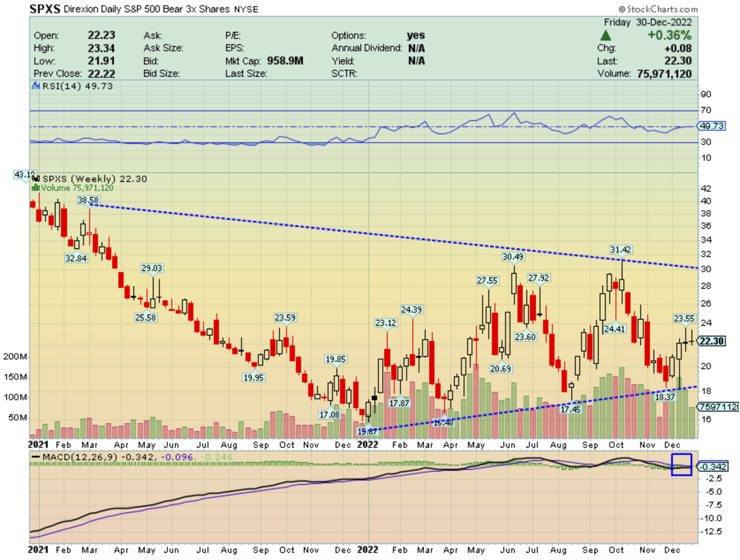Click the 17.87 price low label
This screenshot has height=560, width=740.
tap(399, 403)
